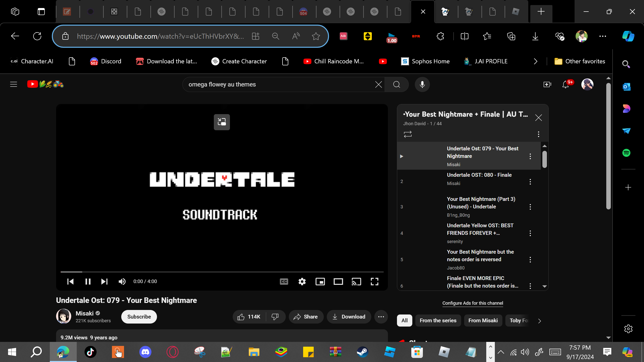Viewport: 644px width, 362px height.
Task: Expand more video actions menu
Action: click(381, 317)
